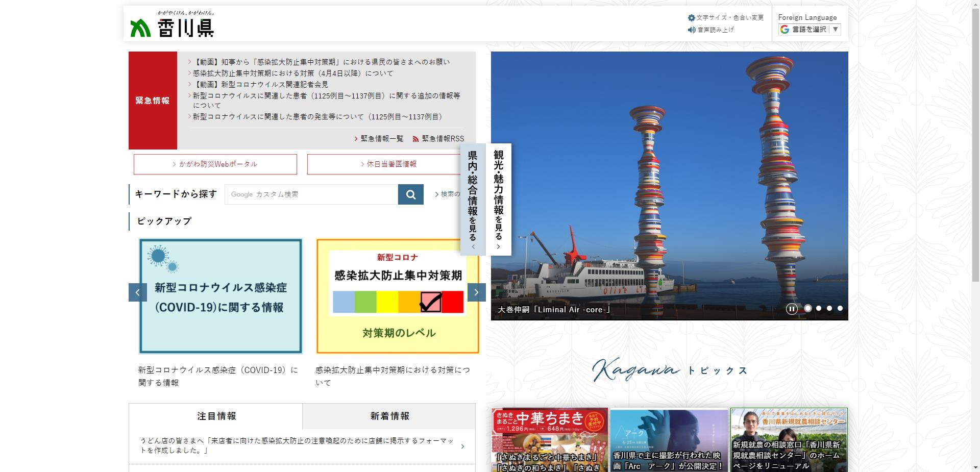Viewport: 980px width, 472px height.
Task: Advance pickup carousel to next slide
Action: tap(476, 292)
